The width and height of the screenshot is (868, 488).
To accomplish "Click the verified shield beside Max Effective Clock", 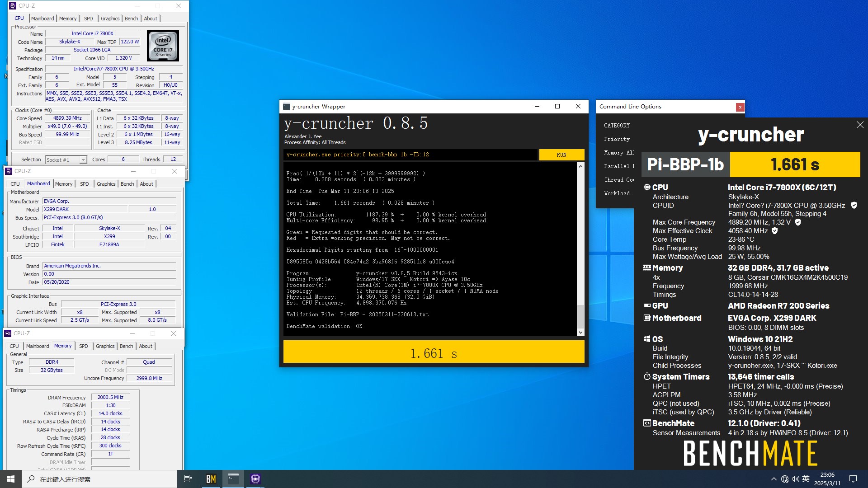I will coord(774,231).
